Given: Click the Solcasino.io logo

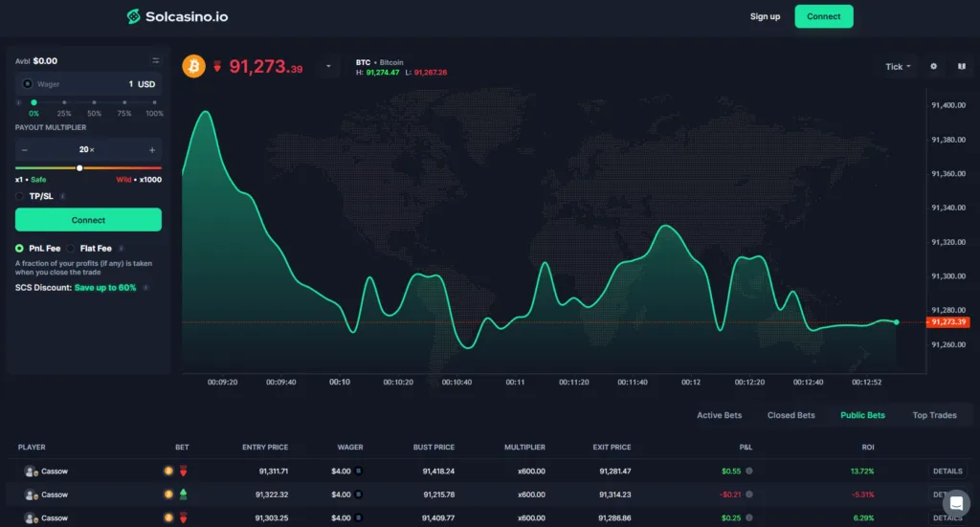Looking at the screenshot, I should coord(177,16).
